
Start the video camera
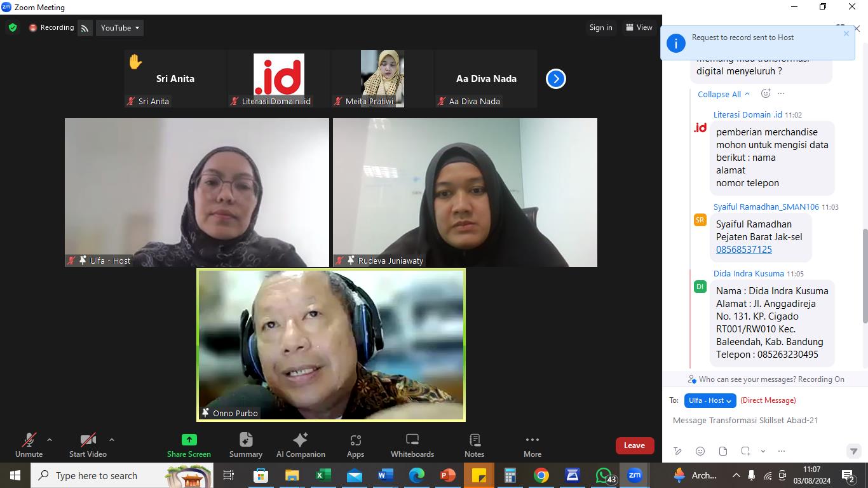[88, 445]
